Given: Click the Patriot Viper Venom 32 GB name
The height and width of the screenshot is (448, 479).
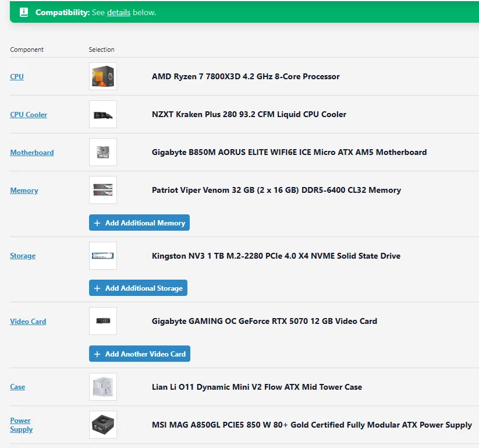Looking at the screenshot, I should (x=276, y=190).
